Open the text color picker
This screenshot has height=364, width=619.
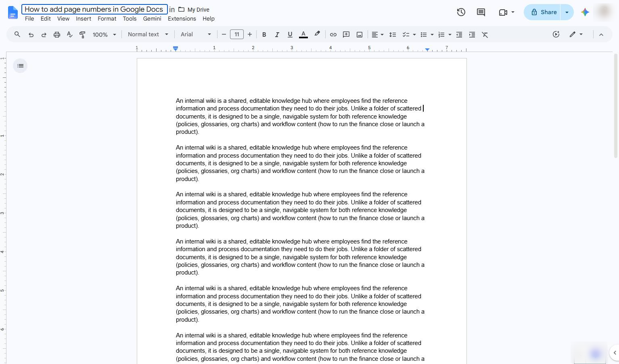click(x=303, y=35)
